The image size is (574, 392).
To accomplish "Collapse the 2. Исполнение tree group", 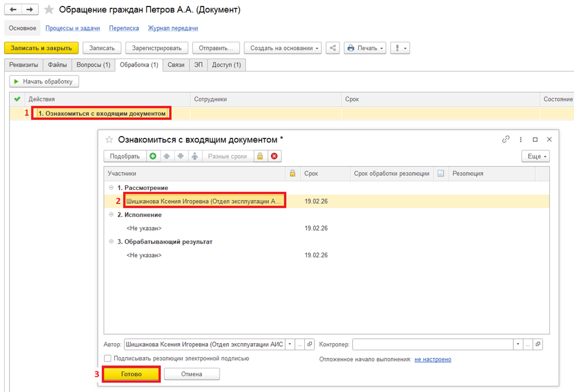I will (111, 215).
